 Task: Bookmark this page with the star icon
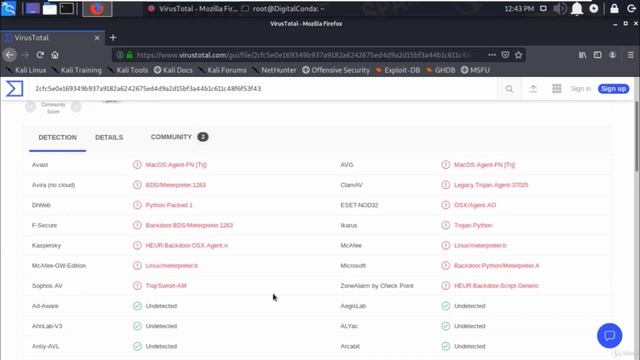point(518,55)
